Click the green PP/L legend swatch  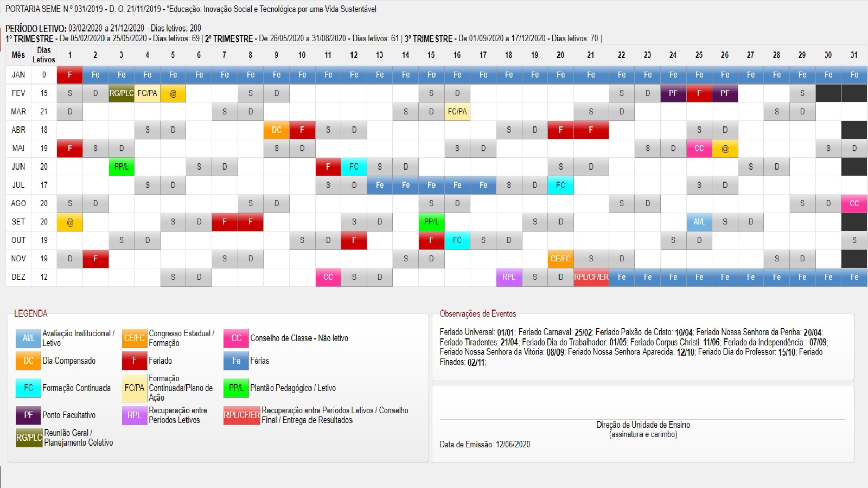236,388
